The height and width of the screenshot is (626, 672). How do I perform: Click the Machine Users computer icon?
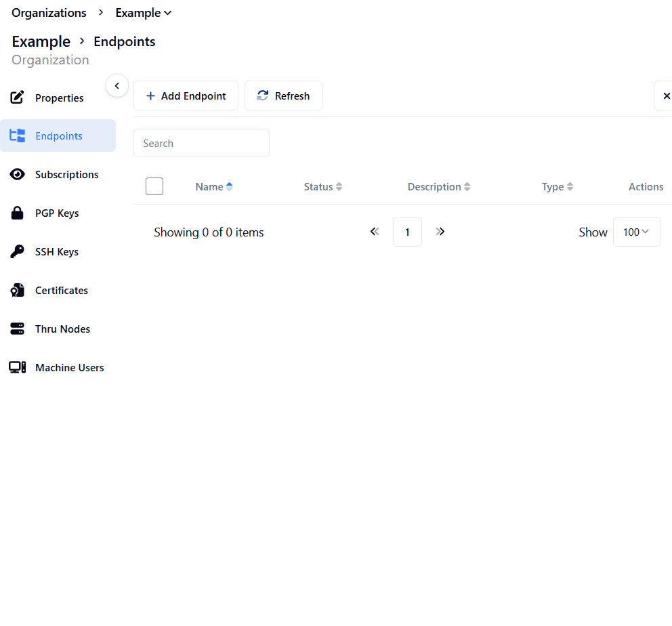click(x=18, y=368)
